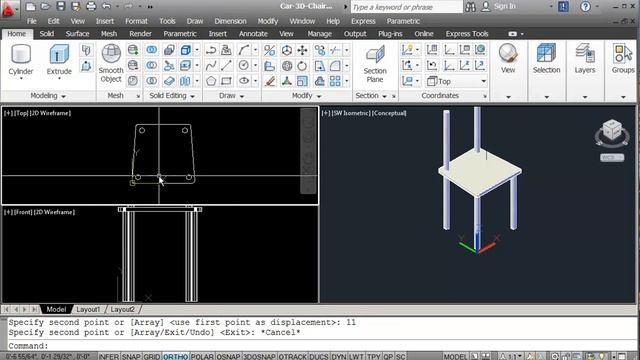This screenshot has width=640, height=360.
Task: Click the [Top] viewport view label
Action: click(x=21, y=113)
